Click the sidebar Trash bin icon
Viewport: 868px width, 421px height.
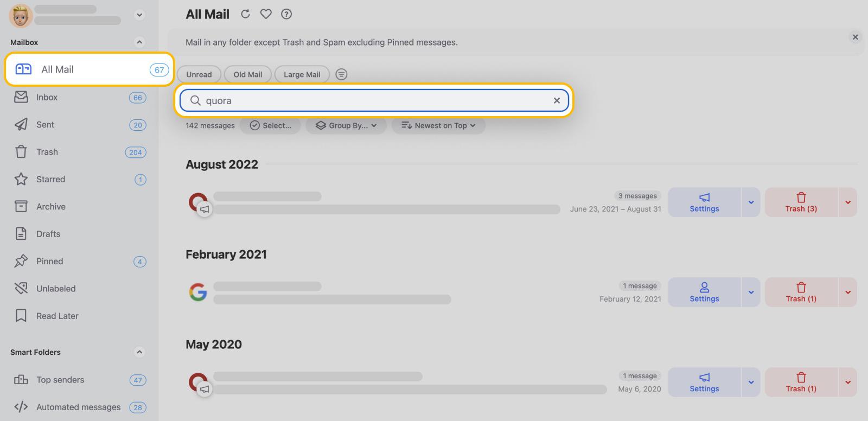[x=21, y=152]
